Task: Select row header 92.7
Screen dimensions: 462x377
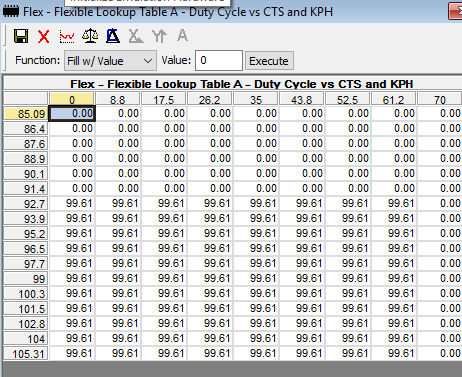Action: pos(26,204)
